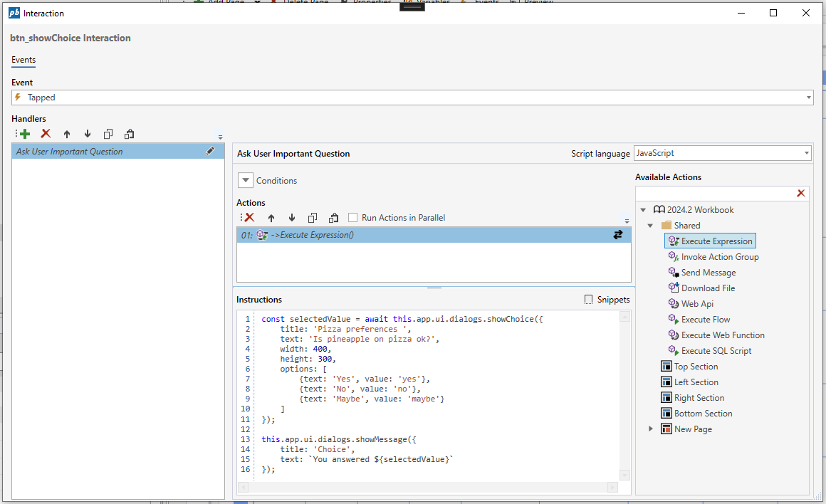Select Execute SQL Script action
This screenshot has width=826, height=504.
(x=716, y=351)
